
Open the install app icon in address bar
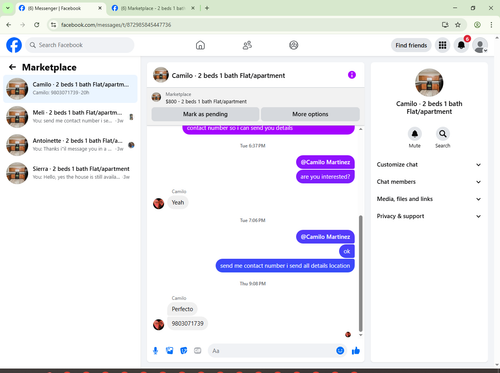445,25
